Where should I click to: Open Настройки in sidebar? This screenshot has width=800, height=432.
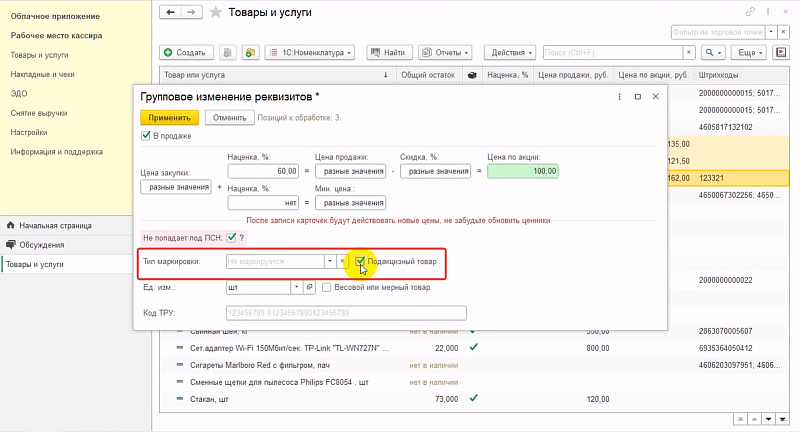[x=29, y=133]
